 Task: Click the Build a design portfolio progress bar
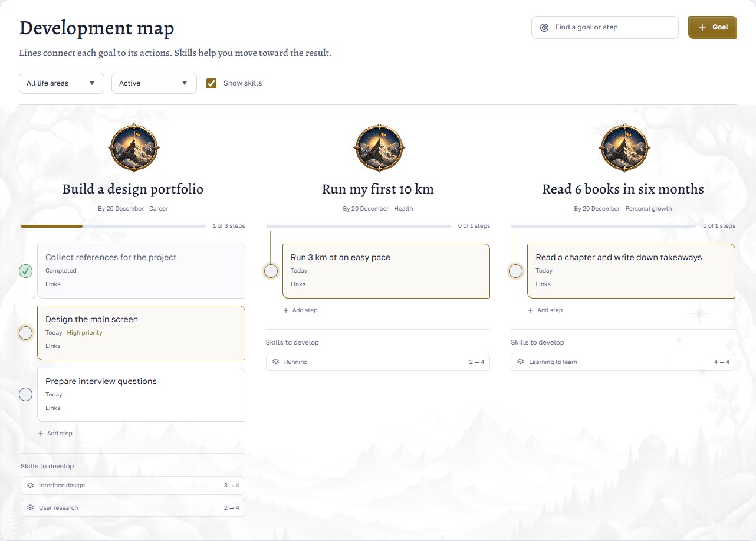click(113, 226)
